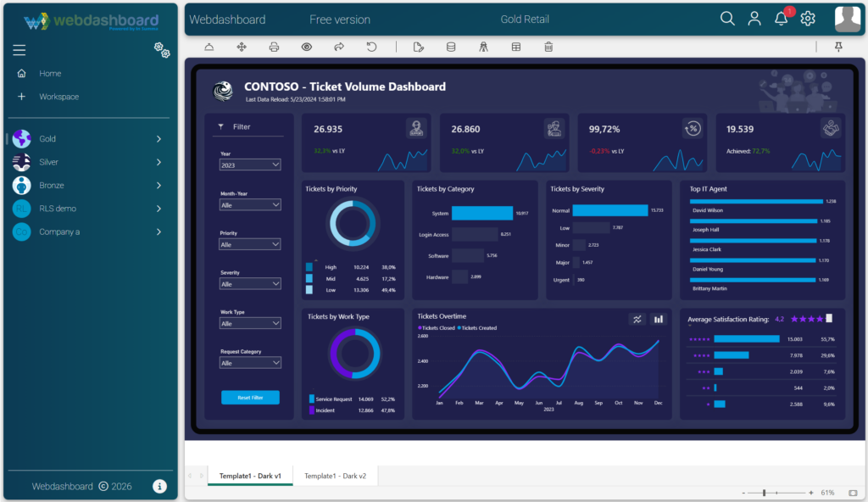The width and height of the screenshot is (868, 502).
Task: Click the user avatar thumbnail top right
Action: click(x=847, y=19)
